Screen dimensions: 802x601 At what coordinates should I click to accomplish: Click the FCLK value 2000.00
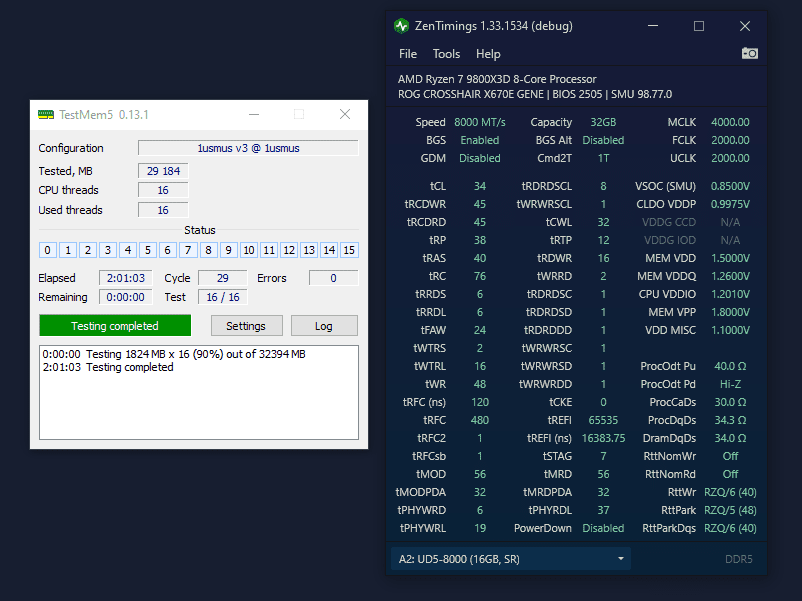point(730,140)
